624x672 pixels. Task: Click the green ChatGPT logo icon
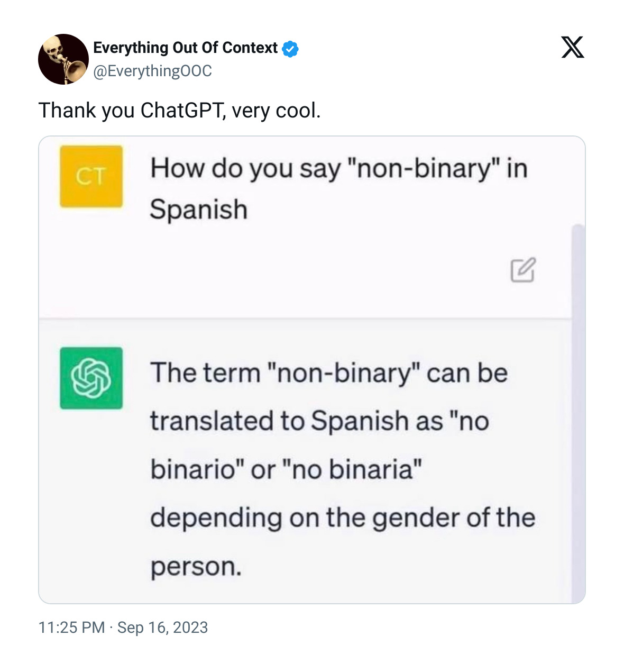click(91, 378)
